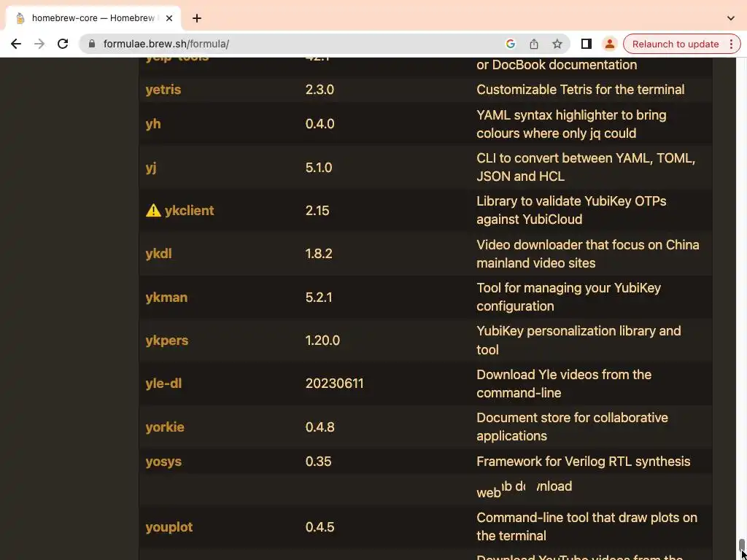Share this page using the share icon
This screenshot has height=560, width=747.
coord(533,44)
